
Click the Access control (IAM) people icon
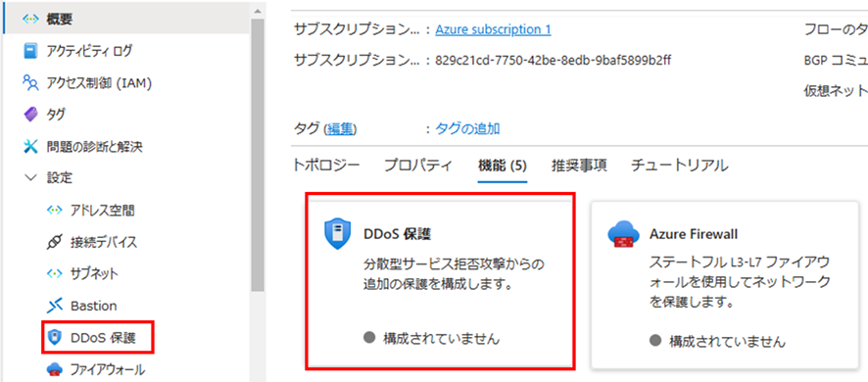pyautogui.click(x=30, y=83)
